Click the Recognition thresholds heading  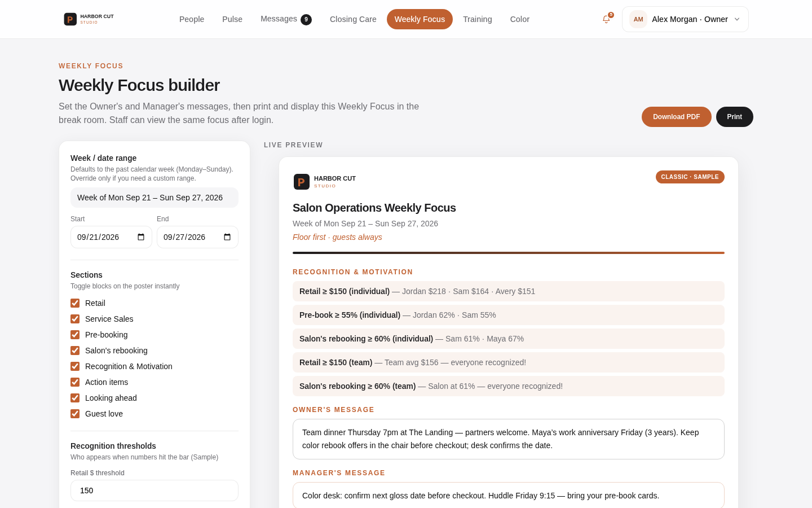tap(113, 446)
